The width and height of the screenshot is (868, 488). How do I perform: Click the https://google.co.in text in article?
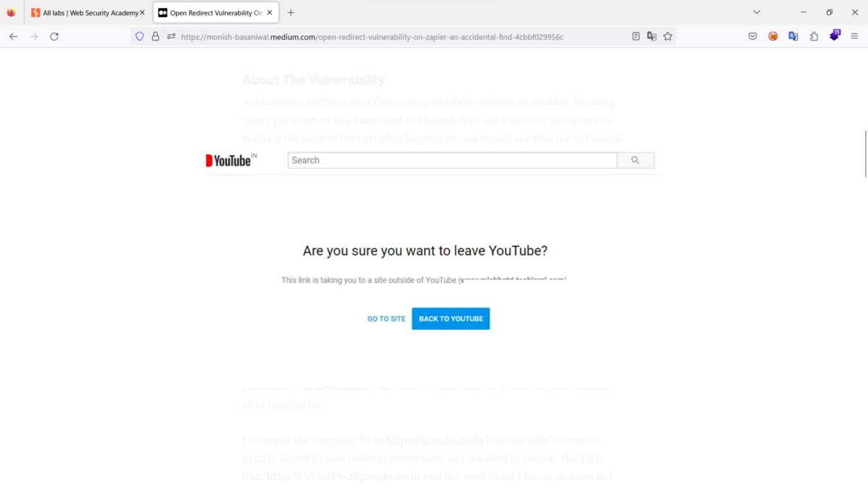[435, 440]
